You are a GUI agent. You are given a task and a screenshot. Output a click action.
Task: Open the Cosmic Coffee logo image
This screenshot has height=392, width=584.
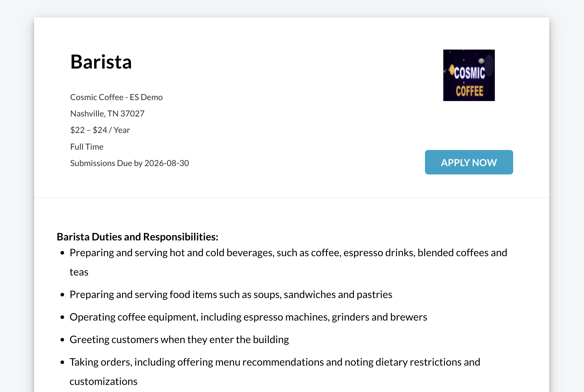[x=469, y=75]
